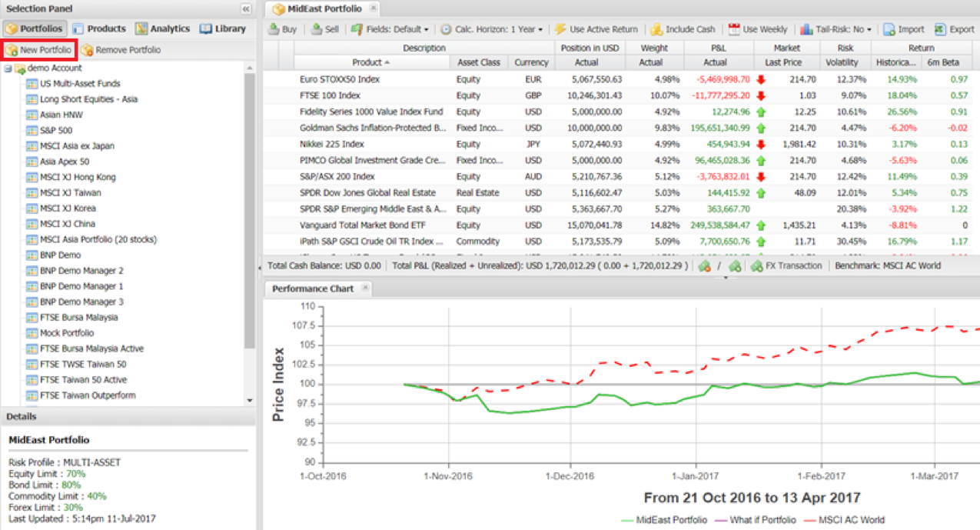980x530 pixels.
Task: Select the FTSE Taiwan 50 Active portfolio
Action: coord(83,380)
